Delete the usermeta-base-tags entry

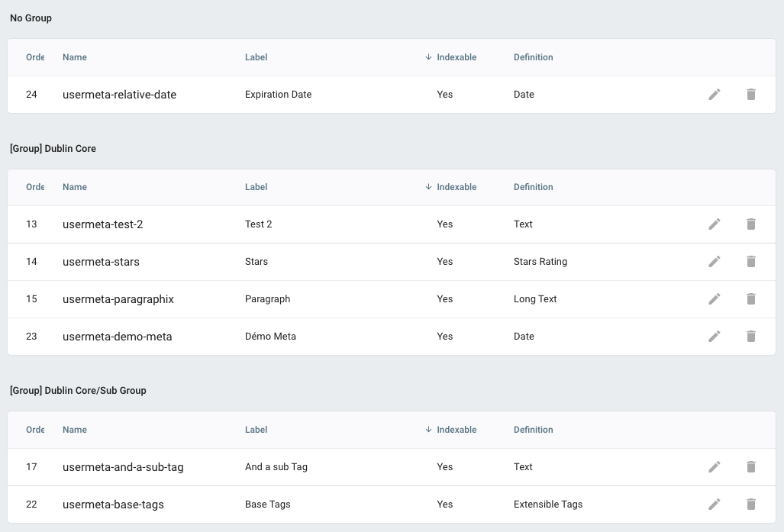pos(751,505)
